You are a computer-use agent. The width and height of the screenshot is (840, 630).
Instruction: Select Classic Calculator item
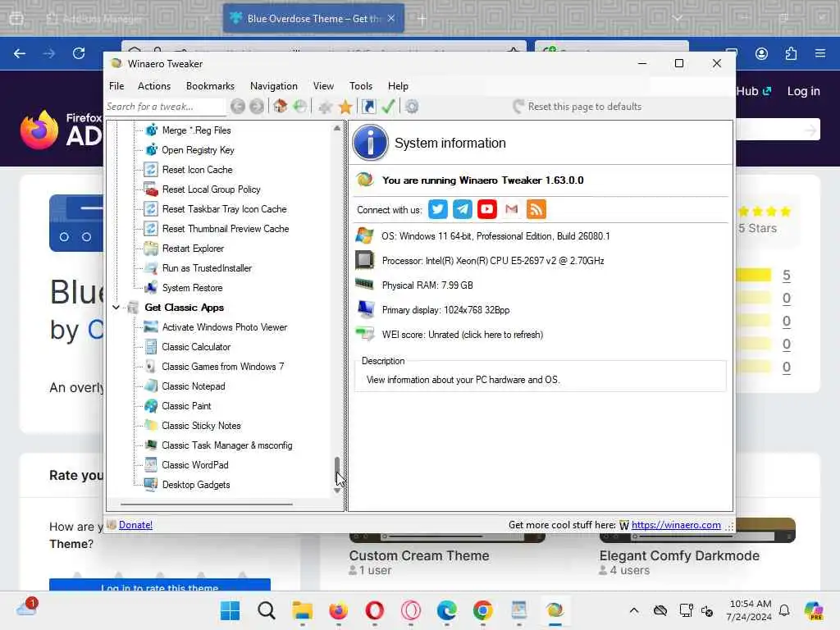[x=196, y=347]
